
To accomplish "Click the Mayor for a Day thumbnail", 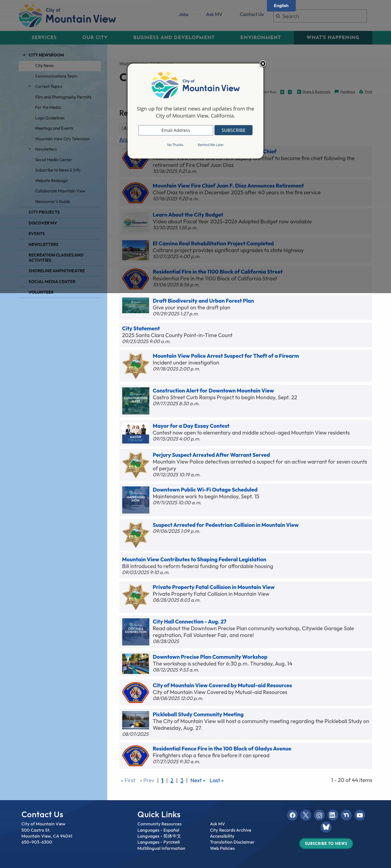I will click(x=135, y=433).
